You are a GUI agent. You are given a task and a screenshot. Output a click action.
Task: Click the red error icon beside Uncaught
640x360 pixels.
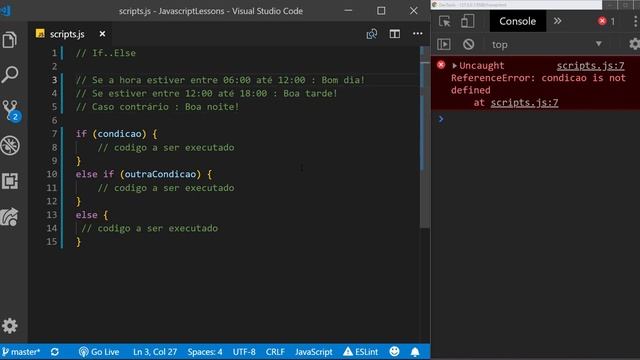coord(441,65)
